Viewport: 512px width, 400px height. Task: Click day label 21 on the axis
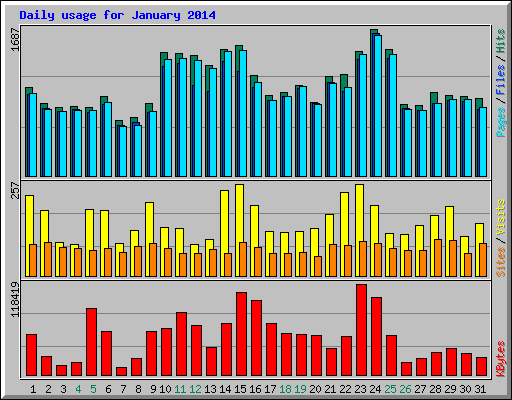point(330,389)
